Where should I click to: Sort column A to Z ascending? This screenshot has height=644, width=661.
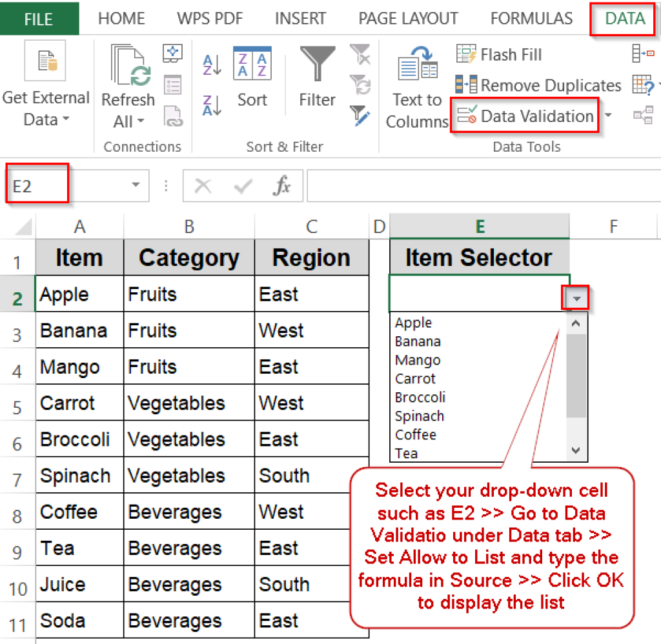(211, 65)
